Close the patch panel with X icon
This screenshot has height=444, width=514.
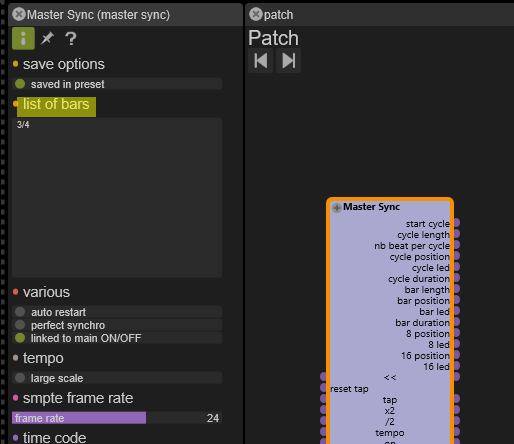pyautogui.click(x=256, y=14)
